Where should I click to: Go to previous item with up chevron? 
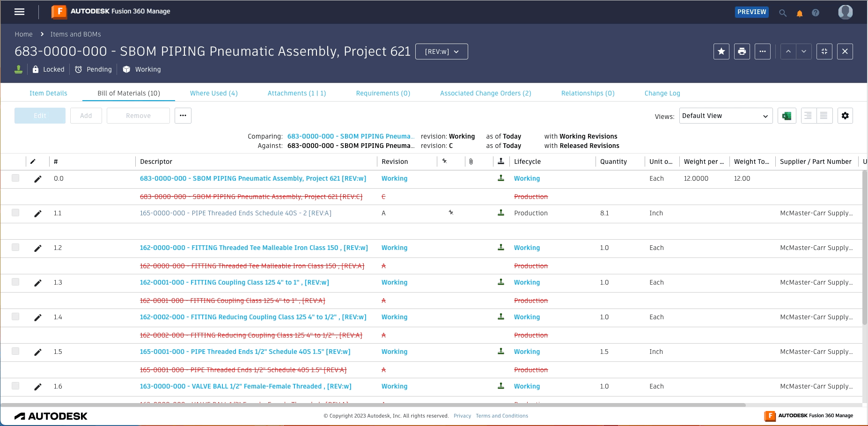(x=788, y=51)
